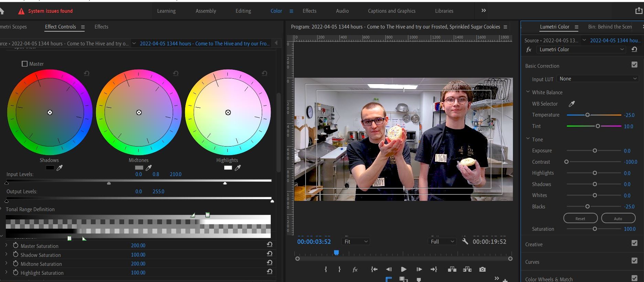Click the Mark Out button
Viewport: 644px width, 282px height.
(340, 269)
